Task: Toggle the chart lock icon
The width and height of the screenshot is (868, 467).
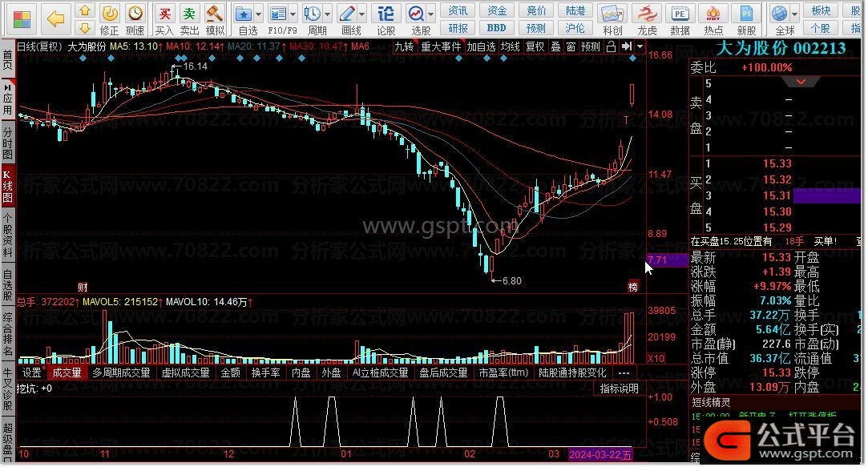Action: click(612, 47)
